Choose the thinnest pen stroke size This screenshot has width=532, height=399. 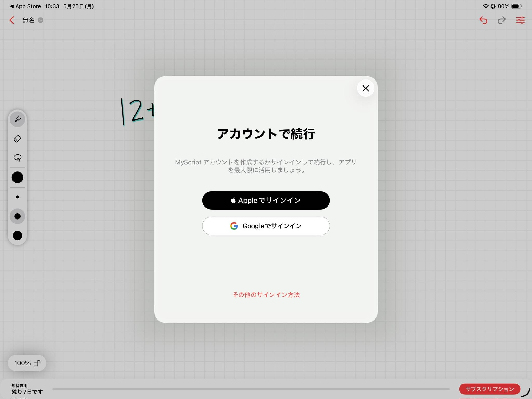(17, 197)
